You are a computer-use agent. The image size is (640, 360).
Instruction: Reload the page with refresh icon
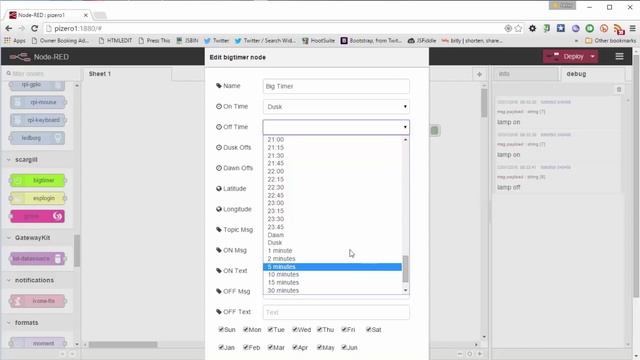35,28
